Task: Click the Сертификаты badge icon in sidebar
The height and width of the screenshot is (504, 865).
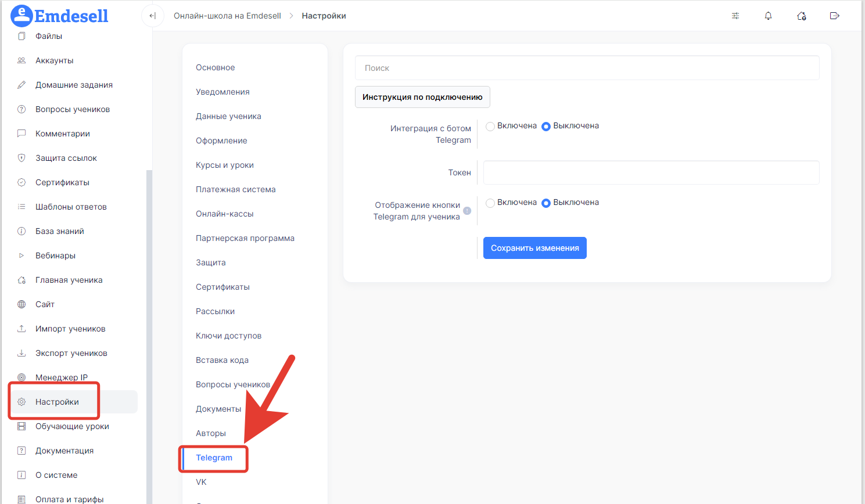Action: coord(21,182)
